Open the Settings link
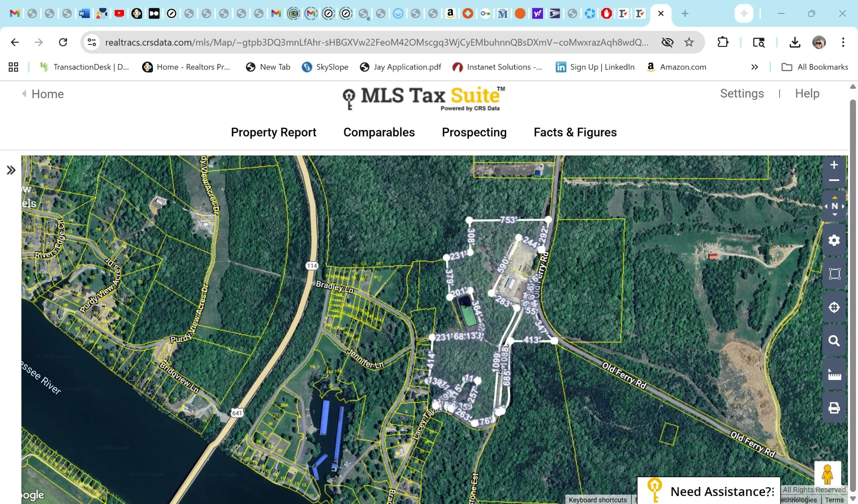858x504 pixels. pos(742,93)
